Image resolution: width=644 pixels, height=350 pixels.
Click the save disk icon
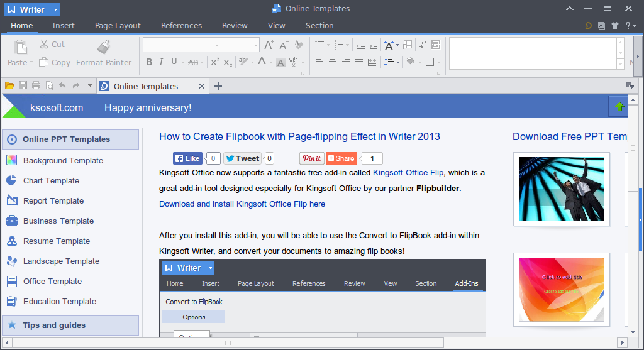coord(23,85)
